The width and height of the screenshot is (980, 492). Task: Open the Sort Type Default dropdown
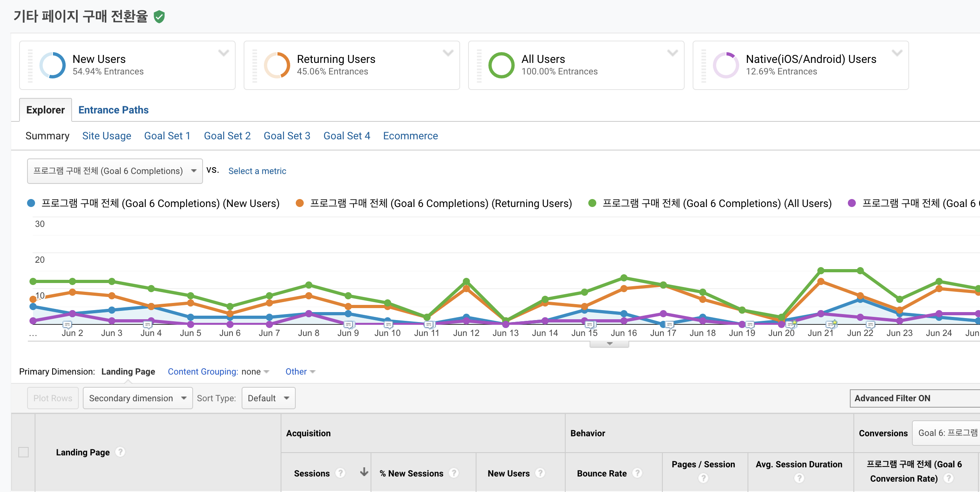[268, 398]
